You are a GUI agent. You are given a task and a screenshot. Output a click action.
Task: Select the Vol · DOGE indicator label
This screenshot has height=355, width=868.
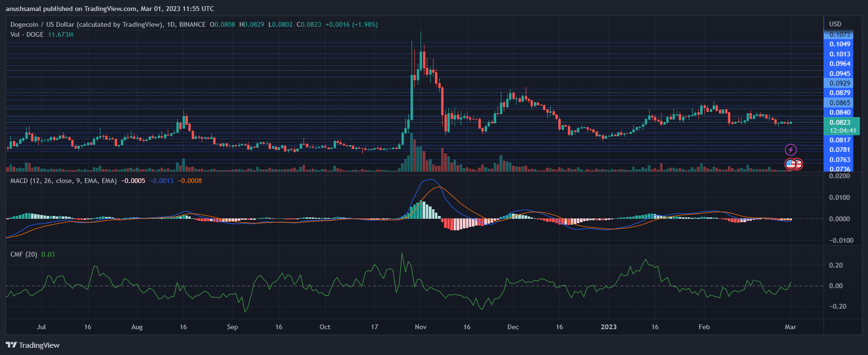27,34
